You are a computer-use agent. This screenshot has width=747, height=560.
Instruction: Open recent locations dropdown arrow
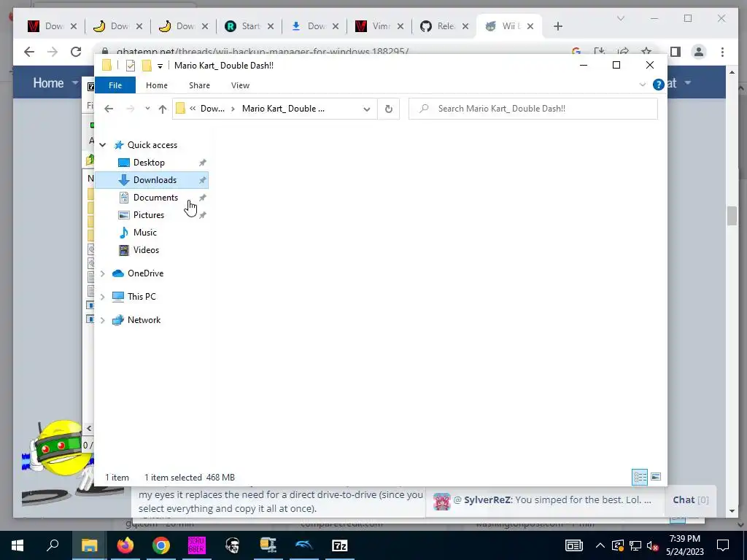point(147,109)
